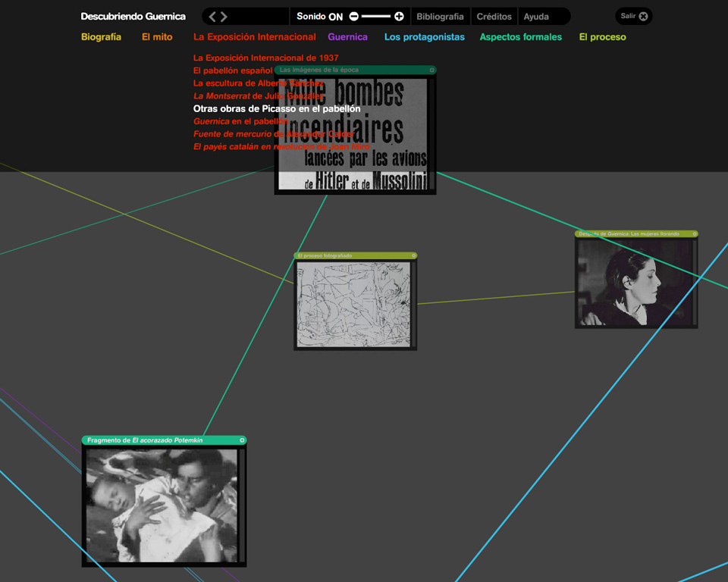
Task: Open Aspectos formales section
Action: [520, 37]
